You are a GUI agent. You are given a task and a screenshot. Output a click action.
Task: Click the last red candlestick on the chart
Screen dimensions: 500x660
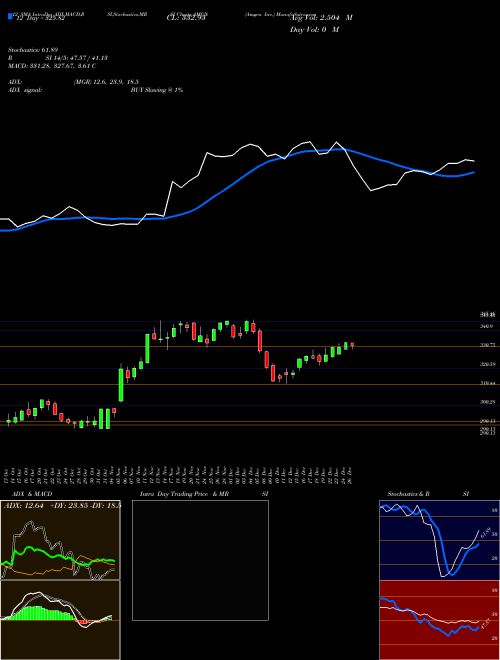(352, 345)
